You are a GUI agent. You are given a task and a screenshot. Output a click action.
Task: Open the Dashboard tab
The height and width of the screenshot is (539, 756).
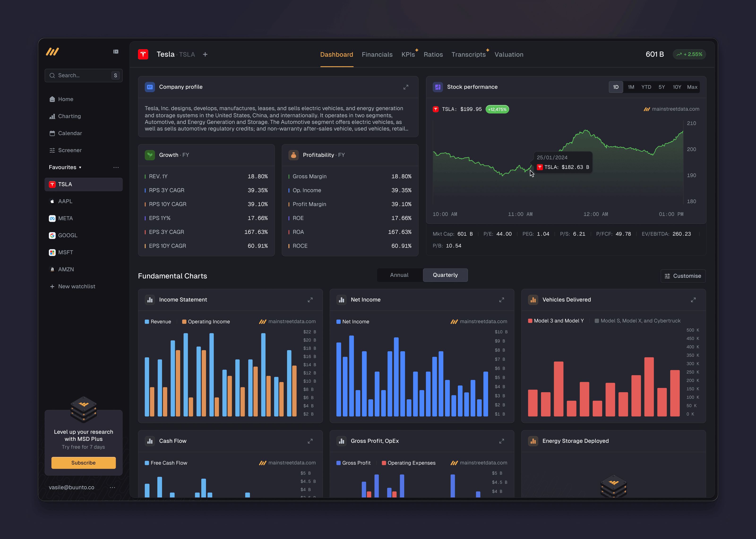337,54
